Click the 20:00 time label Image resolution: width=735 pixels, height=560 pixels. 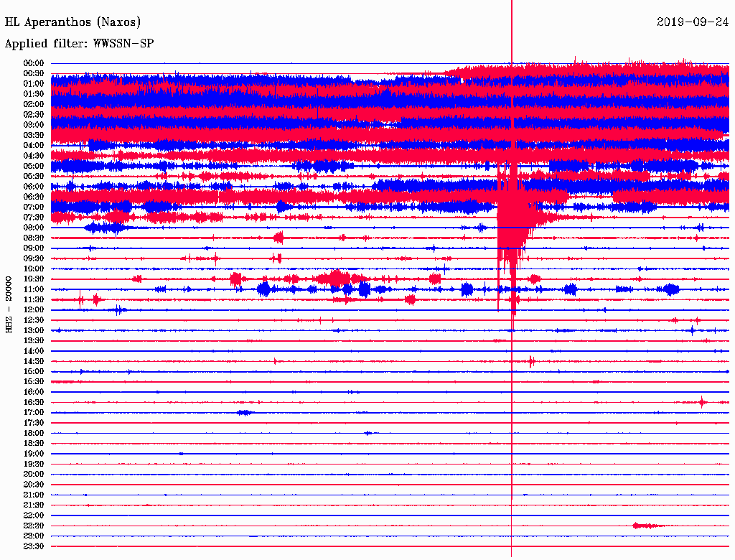coord(34,474)
